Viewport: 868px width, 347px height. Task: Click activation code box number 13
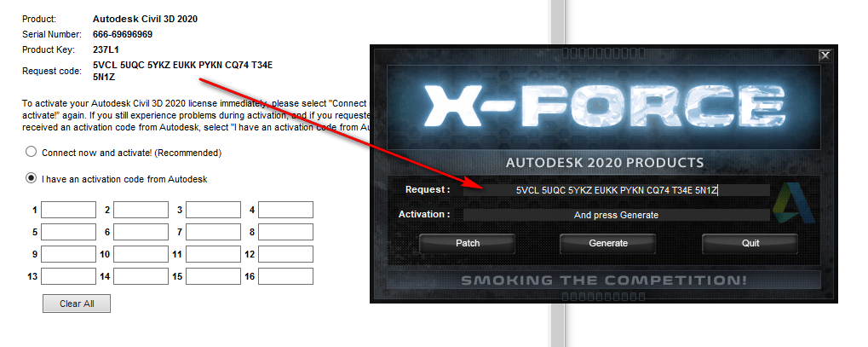pos(69,276)
